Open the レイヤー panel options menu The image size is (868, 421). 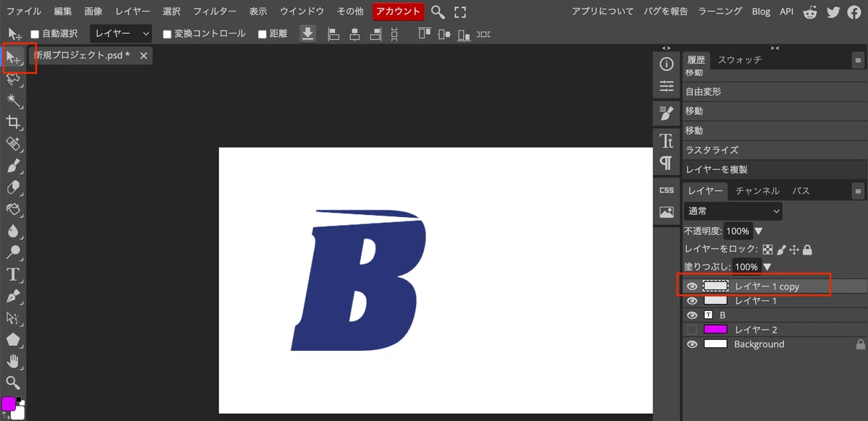point(858,192)
